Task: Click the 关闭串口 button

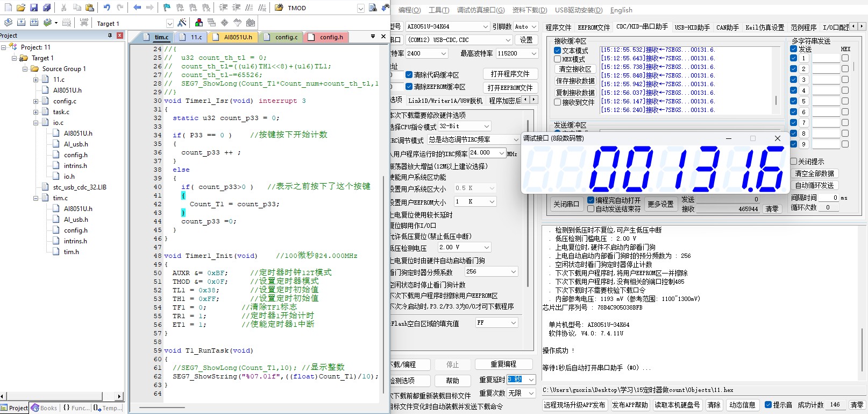Action: 566,204
